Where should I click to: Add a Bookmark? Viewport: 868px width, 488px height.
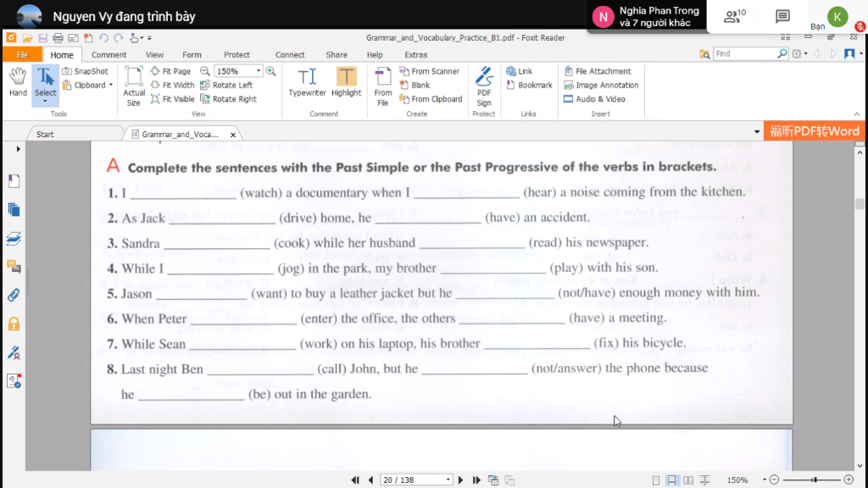point(529,86)
